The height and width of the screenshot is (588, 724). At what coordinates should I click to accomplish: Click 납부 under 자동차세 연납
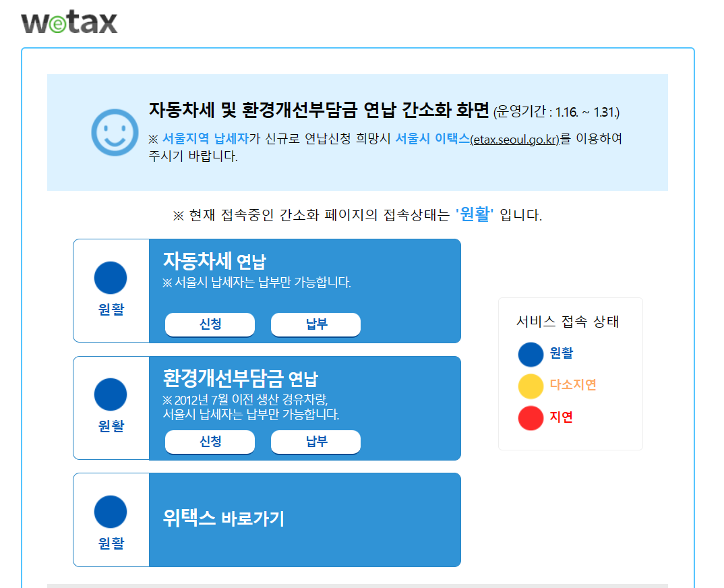[315, 324]
